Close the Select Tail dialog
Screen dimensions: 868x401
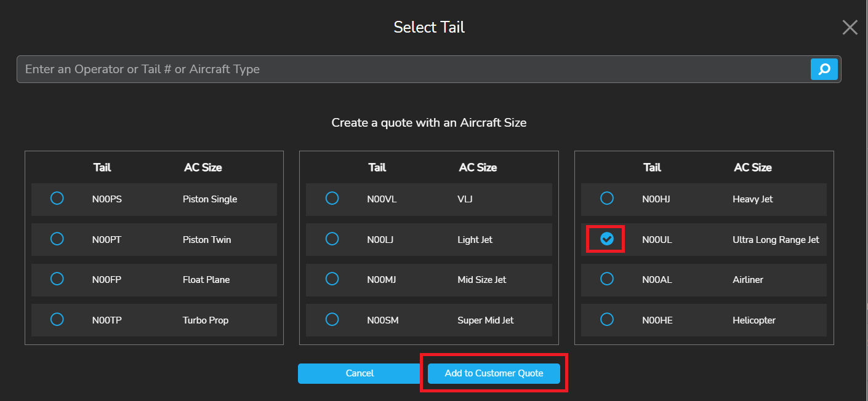click(x=850, y=27)
